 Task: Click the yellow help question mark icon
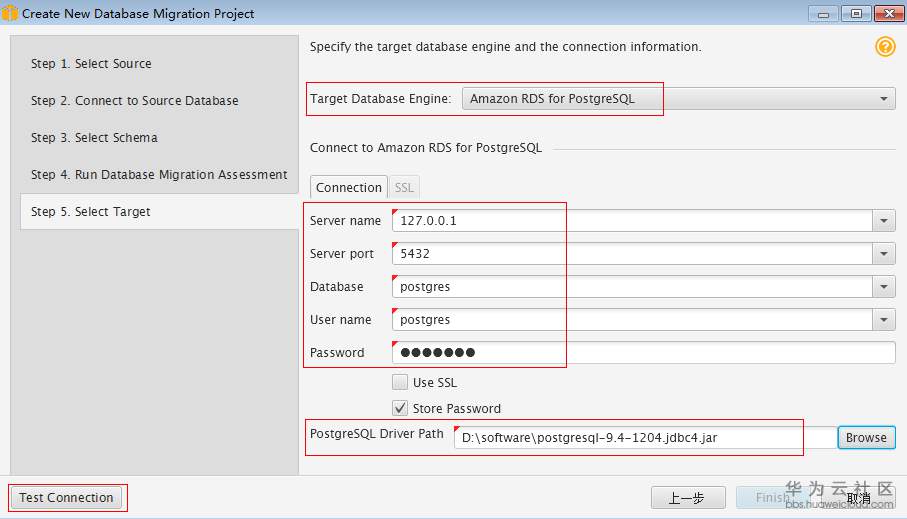tap(885, 47)
